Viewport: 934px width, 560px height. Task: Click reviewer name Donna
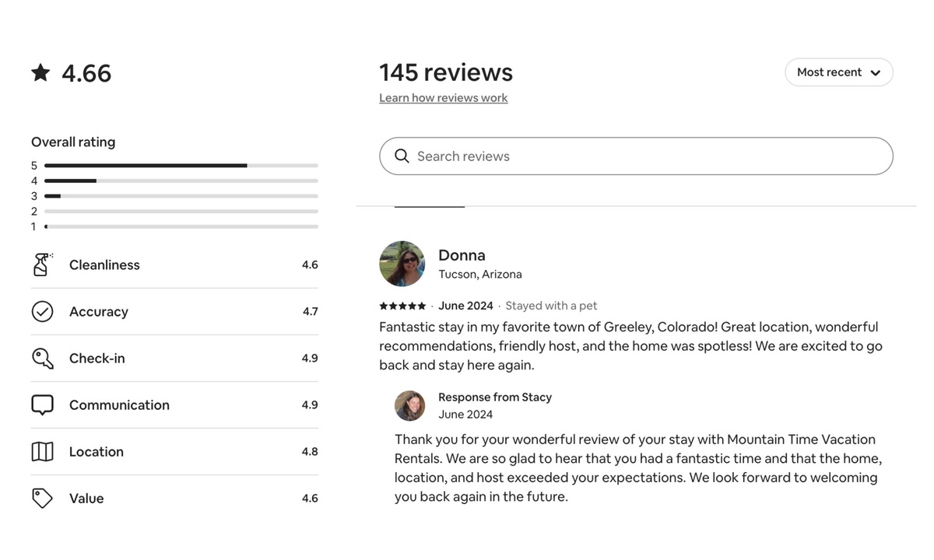462,255
